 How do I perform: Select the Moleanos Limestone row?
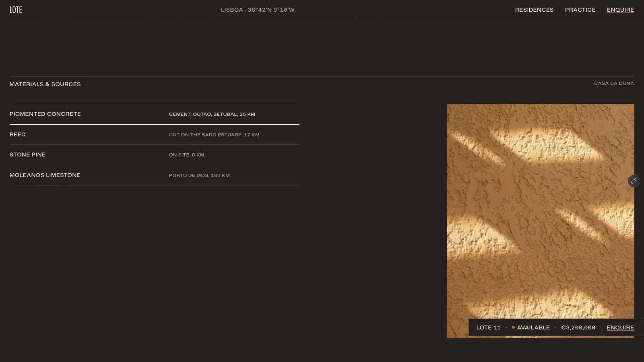[155, 175]
